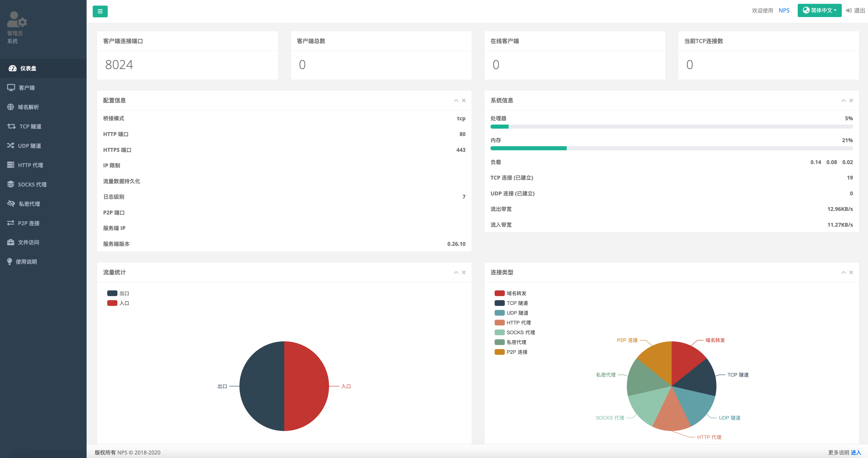
Task: Click the 内存 memory progress bar
Action: click(x=672, y=148)
